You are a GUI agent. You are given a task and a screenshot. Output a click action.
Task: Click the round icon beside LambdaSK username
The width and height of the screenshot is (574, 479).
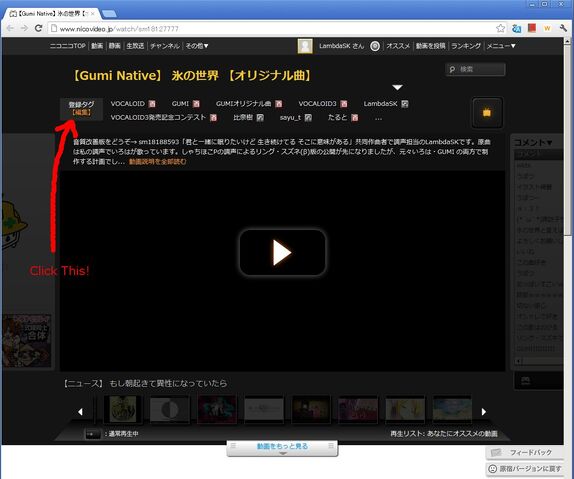tap(375, 46)
